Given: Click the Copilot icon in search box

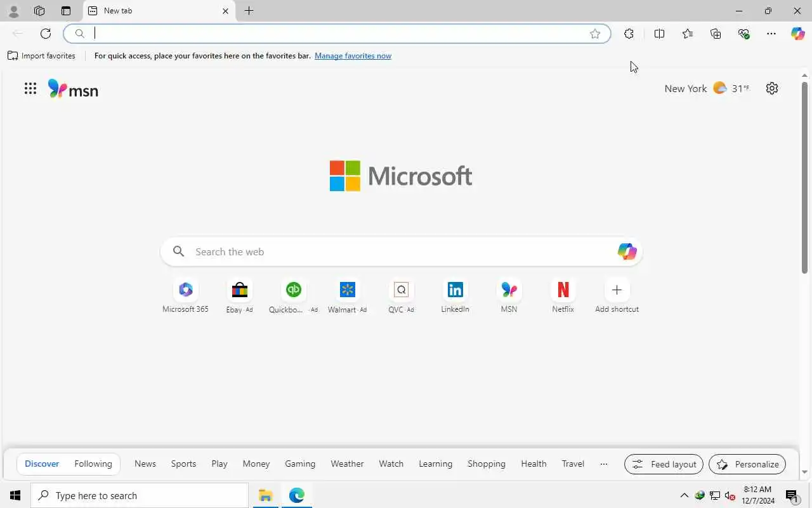Looking at the screenshot, I should [x=627, y=251].
